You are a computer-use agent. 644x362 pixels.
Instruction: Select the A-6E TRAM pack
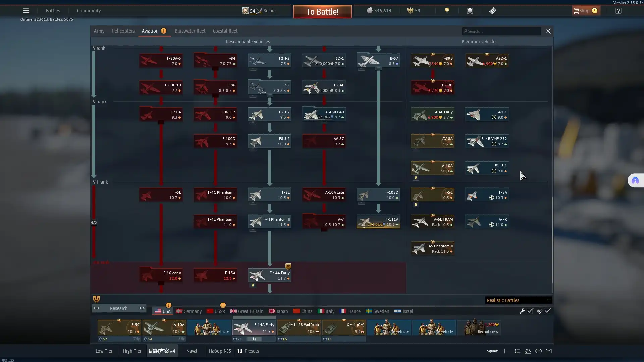[x=433, y=222]
